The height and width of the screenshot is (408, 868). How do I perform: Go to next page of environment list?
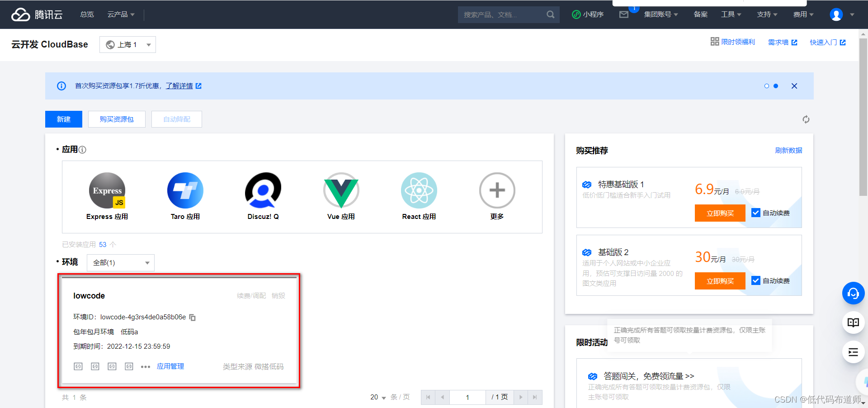point(521,397)
